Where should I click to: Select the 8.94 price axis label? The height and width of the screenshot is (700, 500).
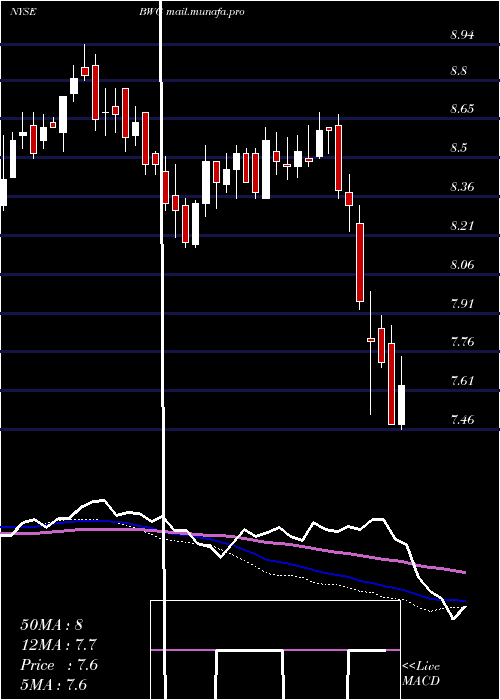click(x=462, y=35)
